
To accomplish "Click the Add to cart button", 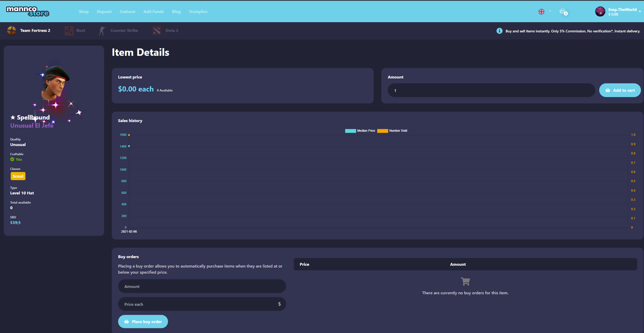I will point(620,90).
